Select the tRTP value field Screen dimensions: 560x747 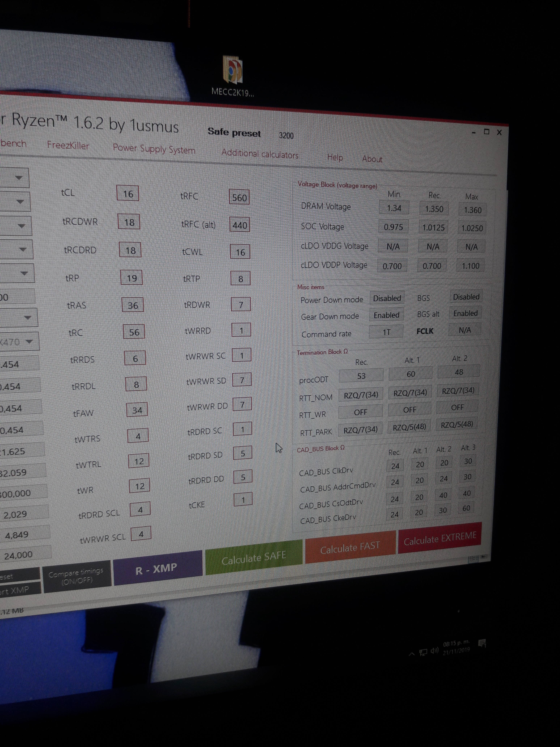click(241, 279)
